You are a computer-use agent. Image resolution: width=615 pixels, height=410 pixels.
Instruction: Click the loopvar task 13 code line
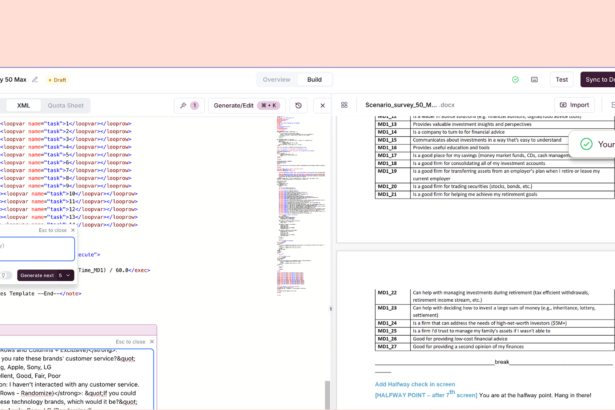click(69, 217)
